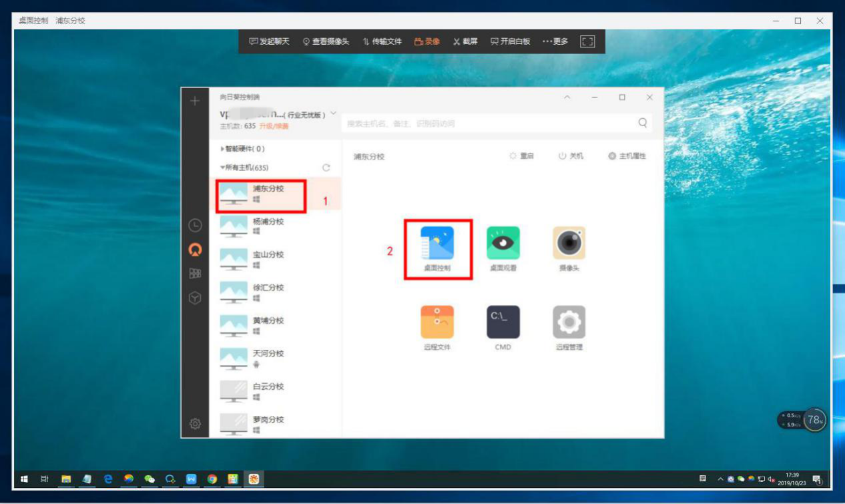Click the 重启 restart button
The width and height of the screenshot is (845, 504).
(521, 156)
